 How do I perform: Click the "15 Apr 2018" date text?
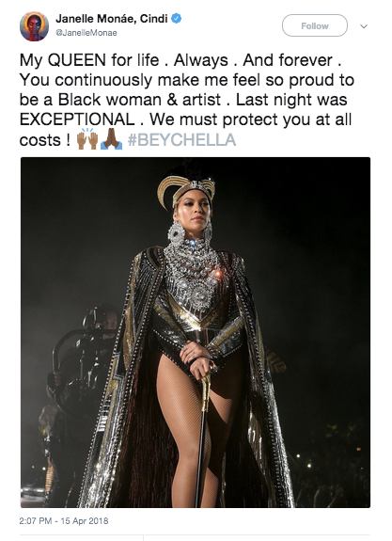[85, 520]
